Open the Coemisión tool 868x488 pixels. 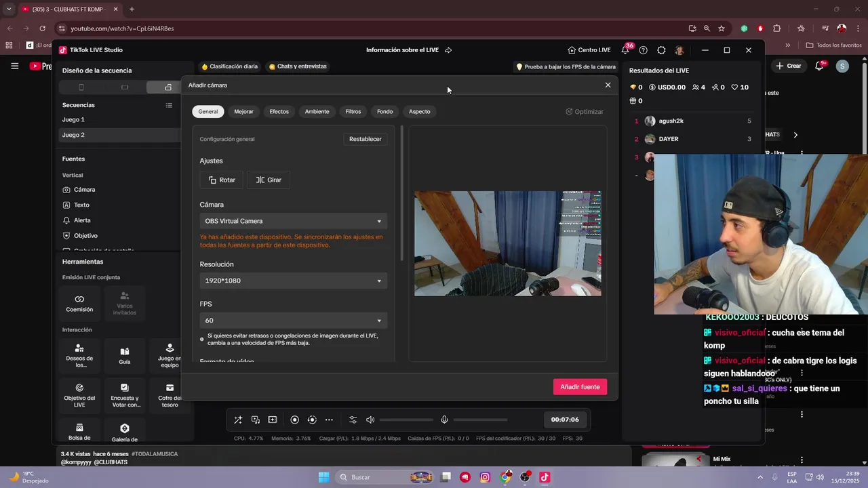pos(79,303)
